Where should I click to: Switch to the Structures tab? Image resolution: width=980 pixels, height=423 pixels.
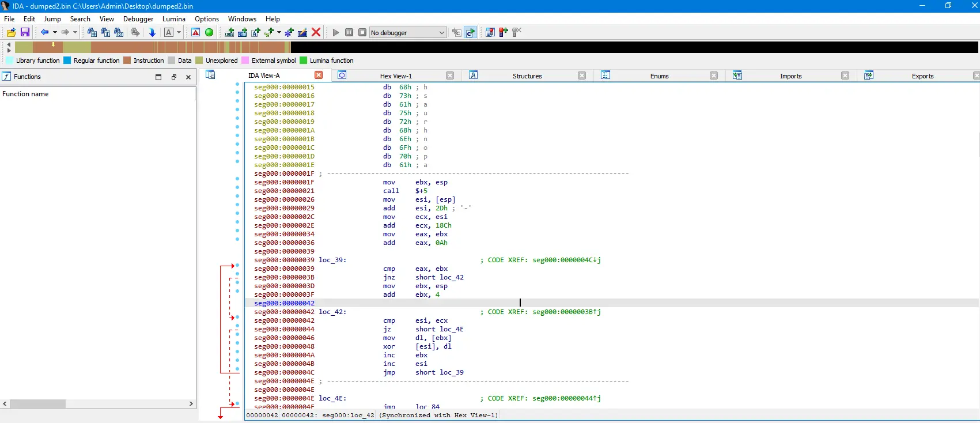527,76
